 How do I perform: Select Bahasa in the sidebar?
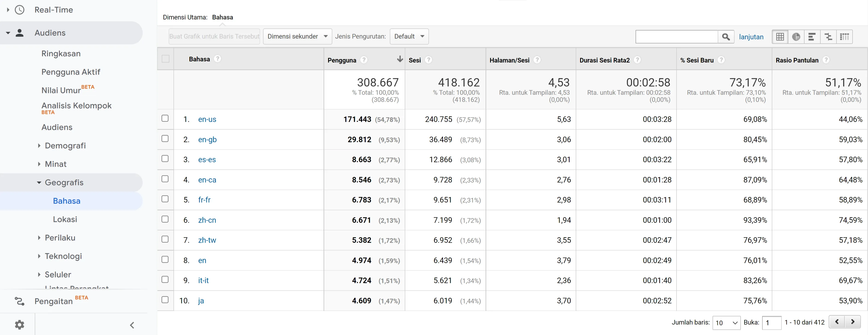[67, 201]
